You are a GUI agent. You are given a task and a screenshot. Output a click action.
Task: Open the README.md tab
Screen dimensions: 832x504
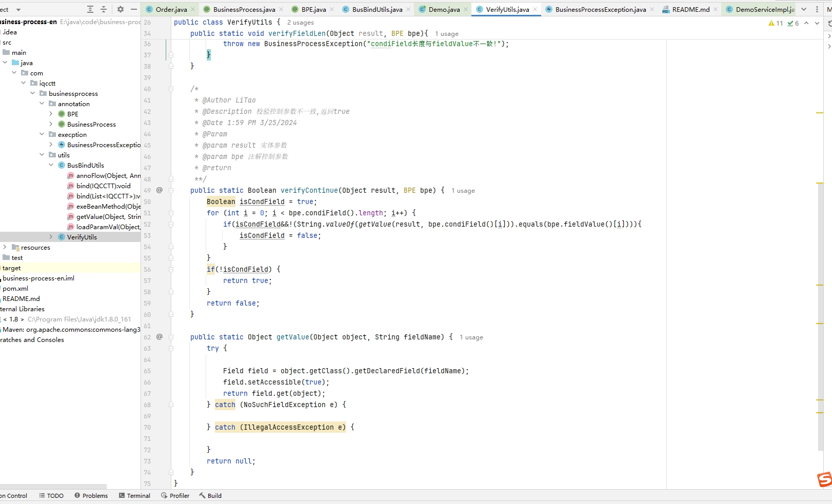690,9
